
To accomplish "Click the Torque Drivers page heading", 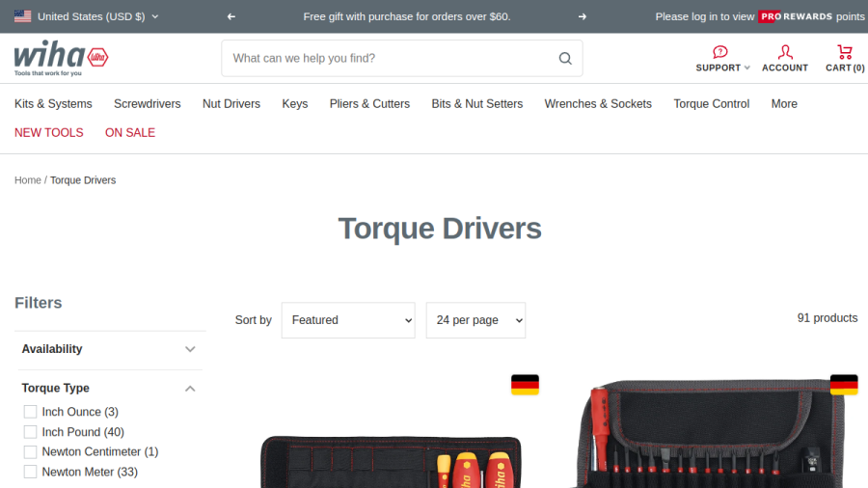I will click(x=440, y=229).
